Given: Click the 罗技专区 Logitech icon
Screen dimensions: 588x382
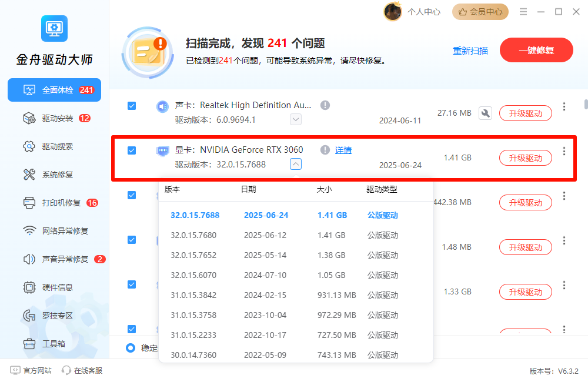Looking at the screenshot, I should pyautogui.click(x=29, y=316).
